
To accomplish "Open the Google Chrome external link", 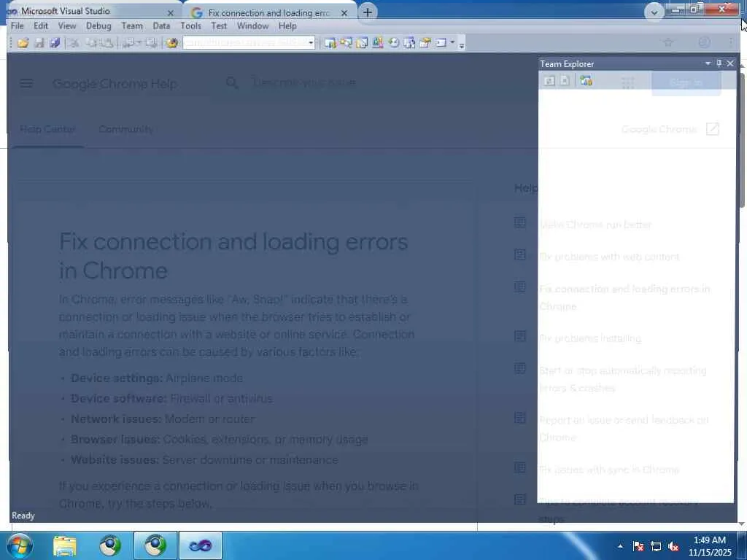I will [670, 129].
